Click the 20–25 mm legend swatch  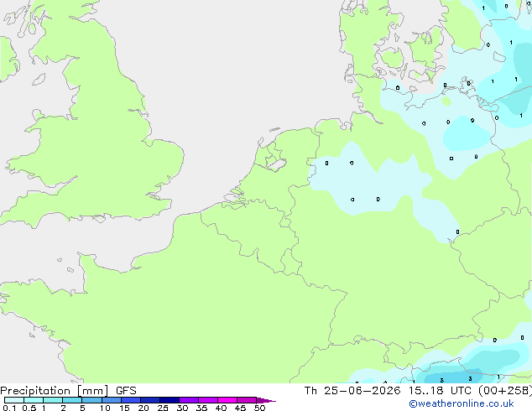click(150, 400)
